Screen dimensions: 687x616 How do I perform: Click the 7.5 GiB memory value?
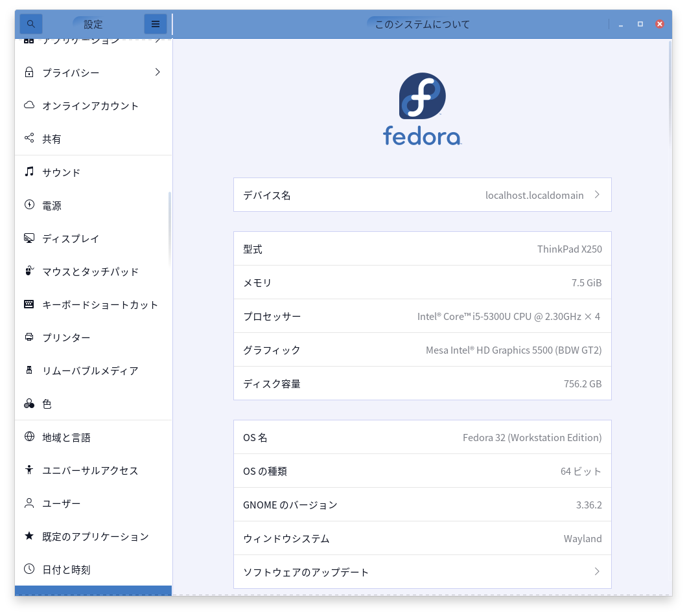587,283
